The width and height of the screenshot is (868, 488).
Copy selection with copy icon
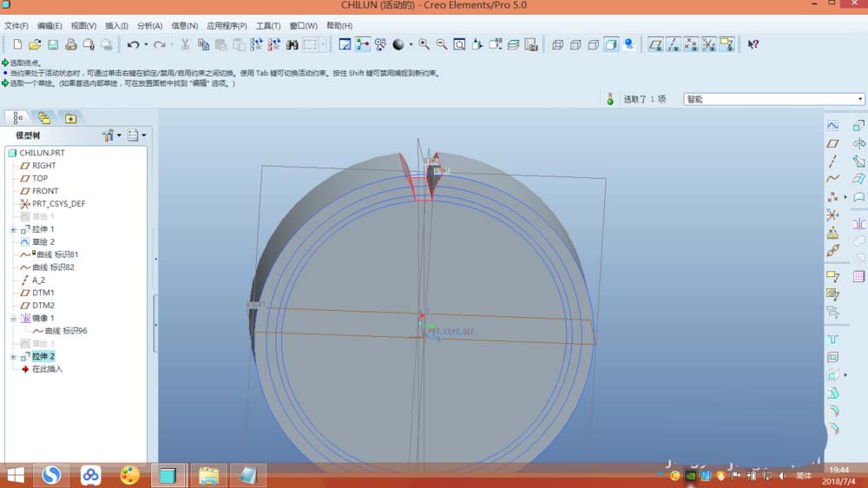pyautogui.click(x=203, y=44)
